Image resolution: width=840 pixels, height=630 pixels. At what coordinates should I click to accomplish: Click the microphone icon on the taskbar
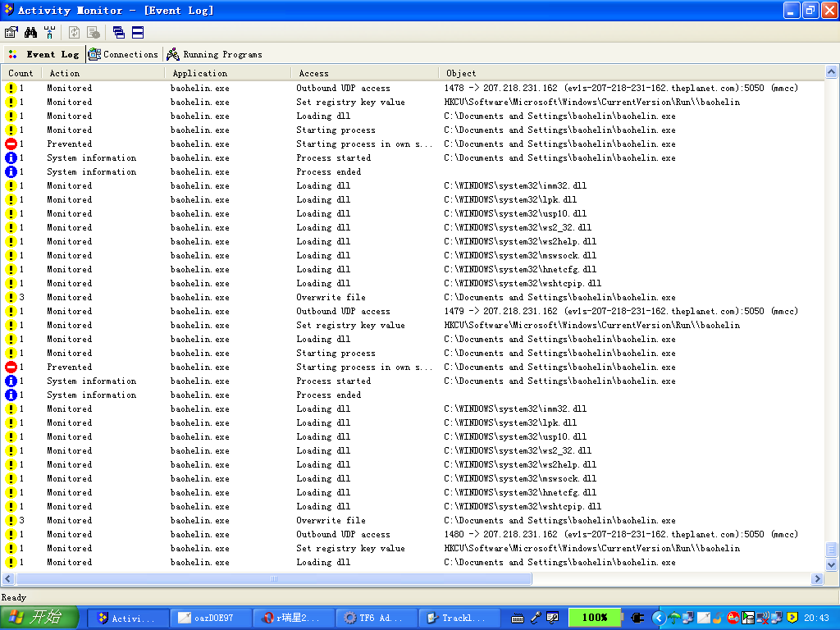535,618
